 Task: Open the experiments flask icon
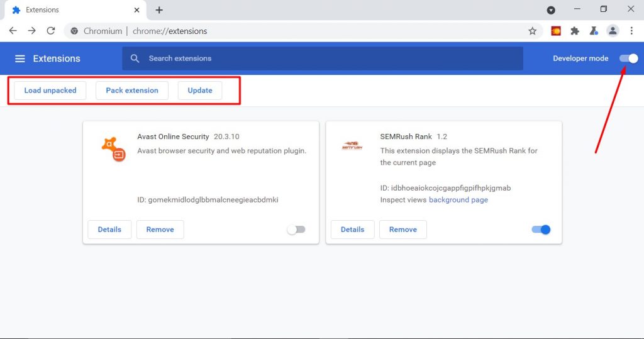pyautogui.click(x=594, y=31)
